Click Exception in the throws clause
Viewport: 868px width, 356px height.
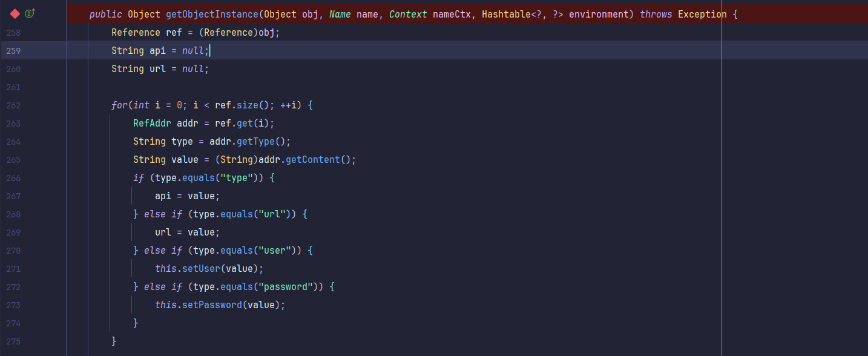tap(702, 14)
